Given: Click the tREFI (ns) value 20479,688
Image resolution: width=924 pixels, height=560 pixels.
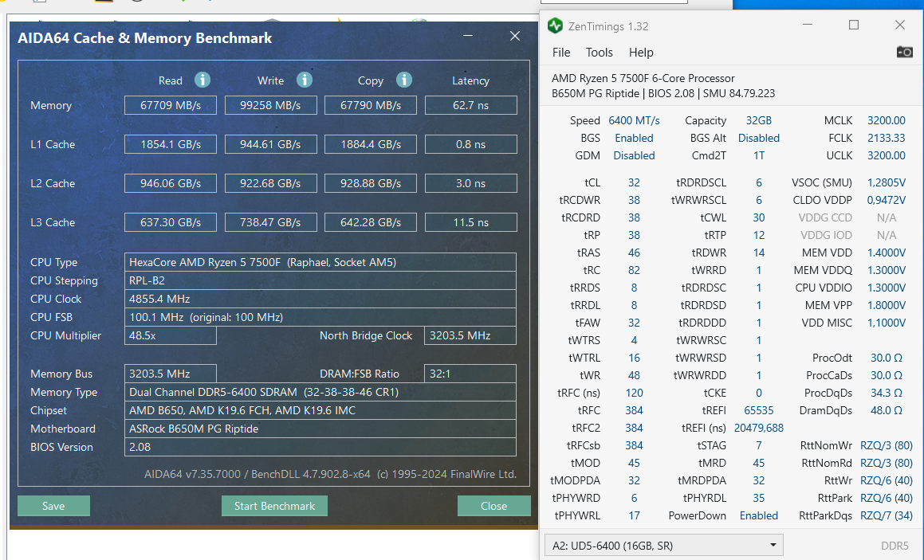Looking at the screenshot, I should [x=759, y=428].
